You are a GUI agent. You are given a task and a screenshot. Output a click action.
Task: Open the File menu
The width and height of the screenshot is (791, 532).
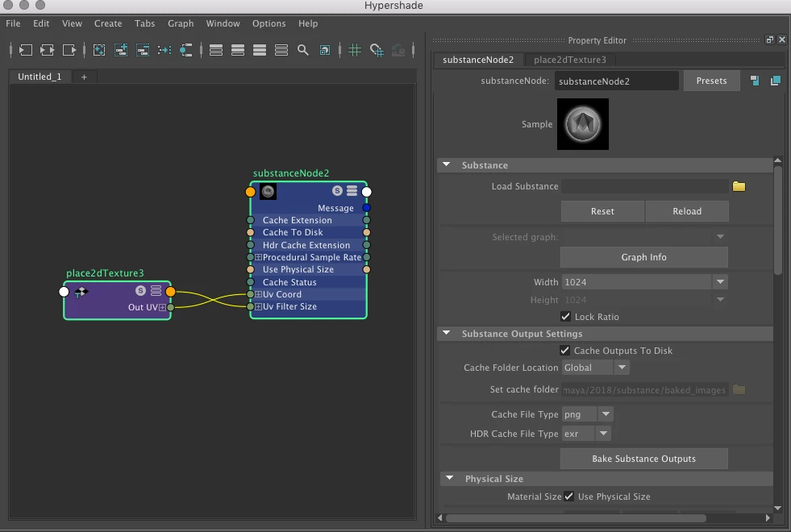(13, 23)
